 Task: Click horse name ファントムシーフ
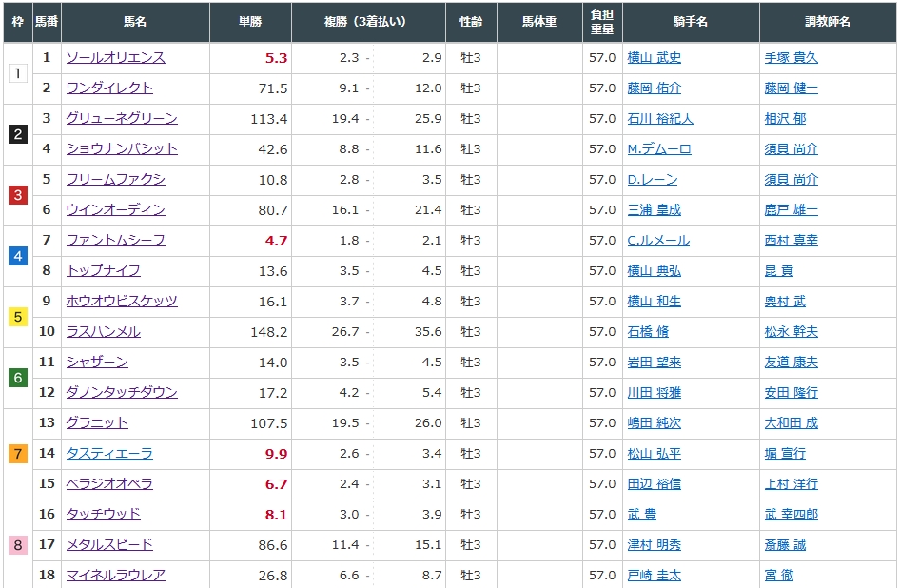coord(115,241)
